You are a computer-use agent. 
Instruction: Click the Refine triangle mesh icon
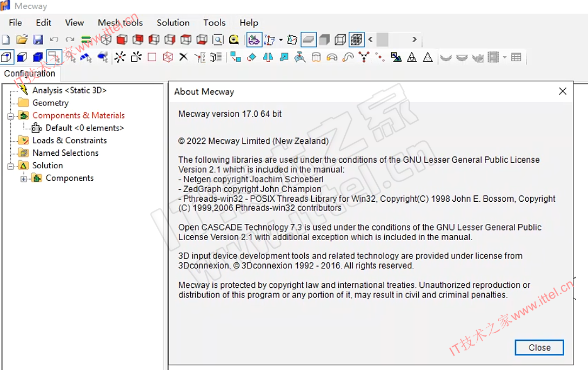coord(412,57)
